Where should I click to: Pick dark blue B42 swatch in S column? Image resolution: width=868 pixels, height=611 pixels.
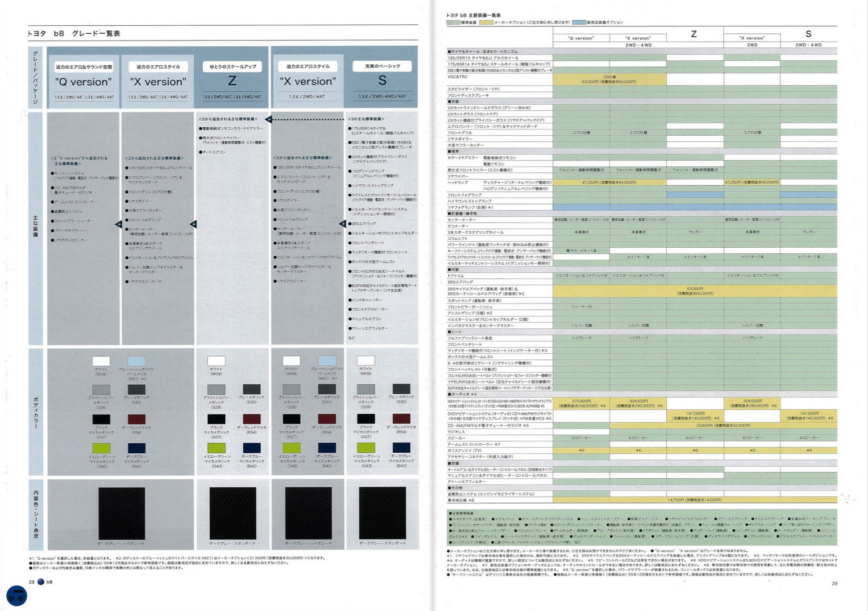click(x=401, y=448)
